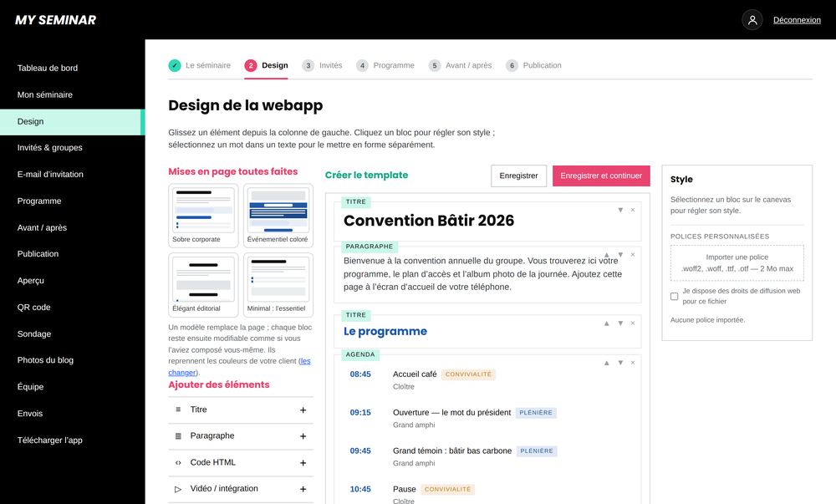The height and width of the screenshot is (504, 836).
Task: Delete Le programme title block
Action: tap(633, 323)
